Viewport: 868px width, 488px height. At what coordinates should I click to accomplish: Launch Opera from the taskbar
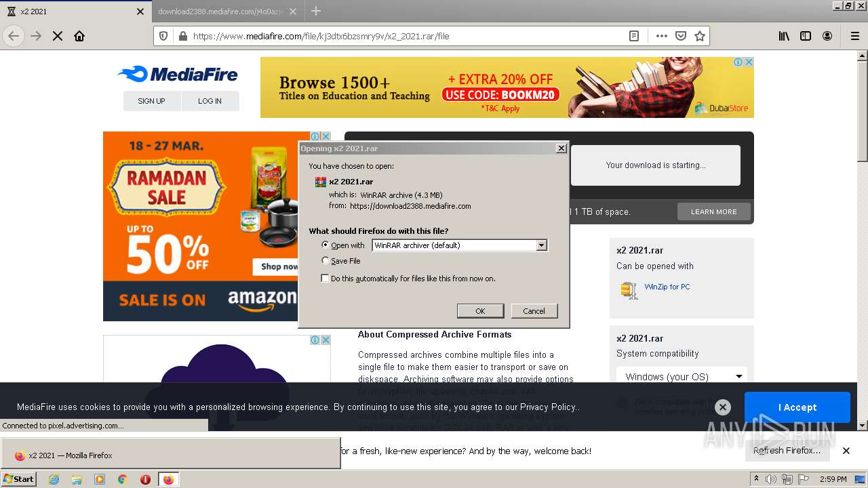click(x=145, y=479)
